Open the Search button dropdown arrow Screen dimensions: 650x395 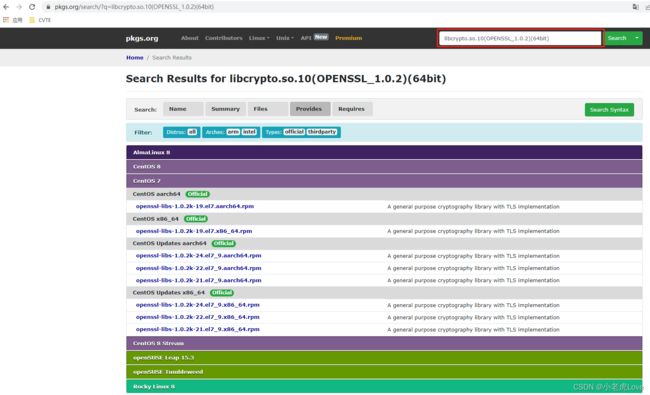pyautogui.click(x=637, y=38)
